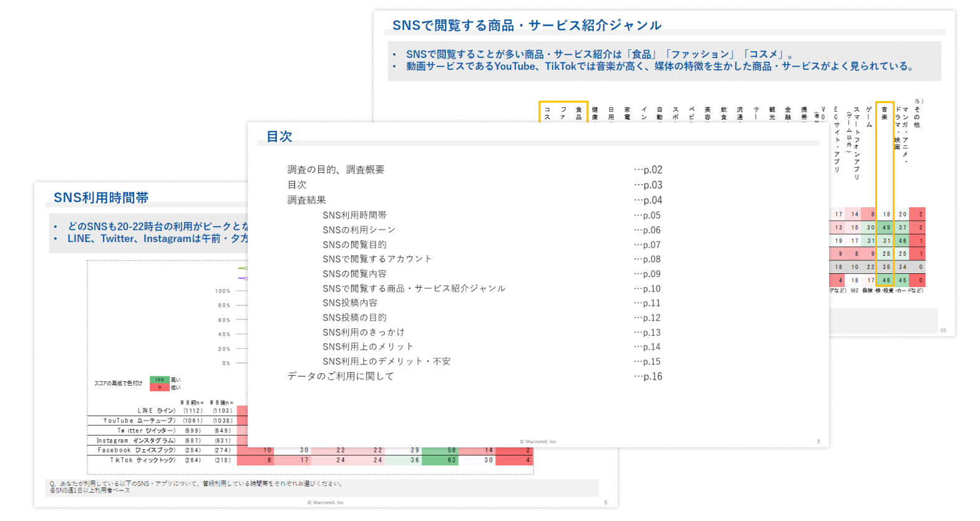980x521 pixels.
Task: Click the SNS利用上のメリット entry
Action: coord(368,346)
